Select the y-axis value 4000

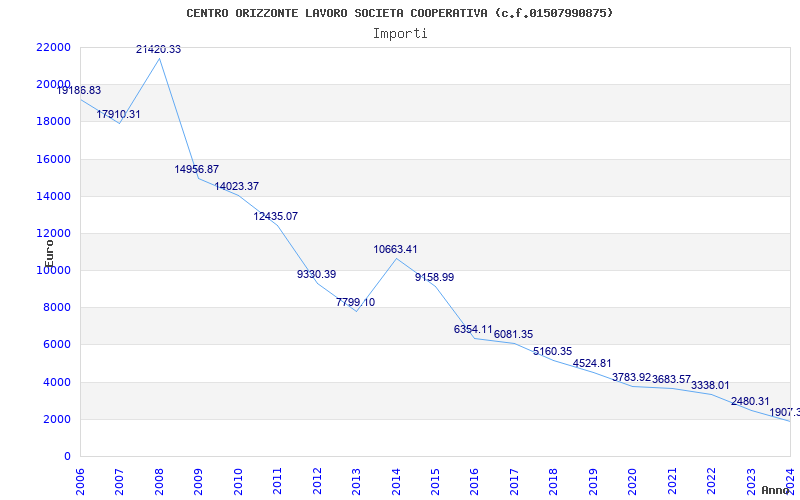click(56, 382)
